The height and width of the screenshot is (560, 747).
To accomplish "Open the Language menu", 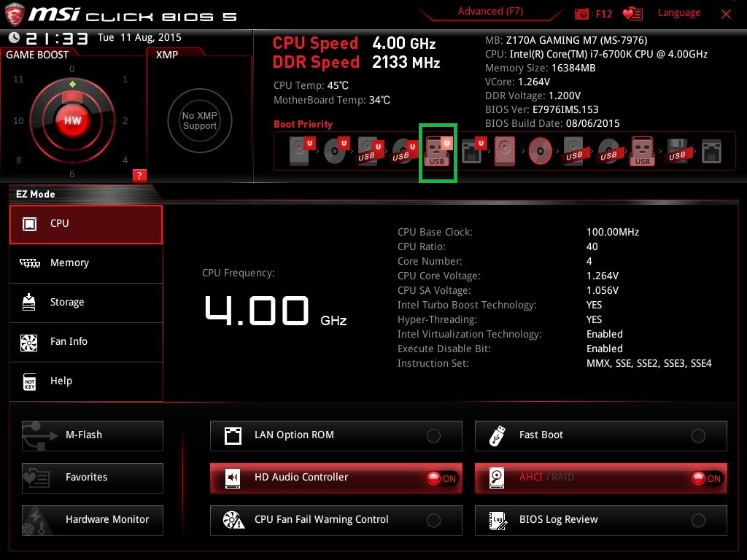I will point(679,13).
